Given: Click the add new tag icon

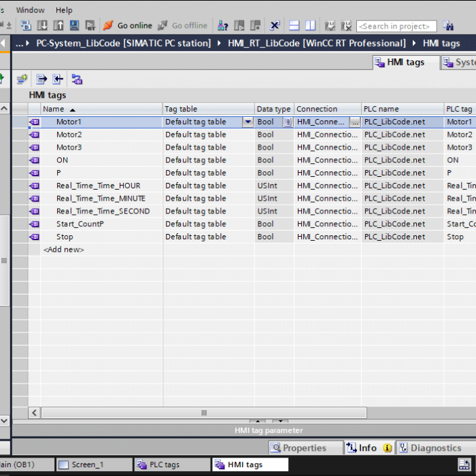Looking at the screenshot, I should 22,80.
